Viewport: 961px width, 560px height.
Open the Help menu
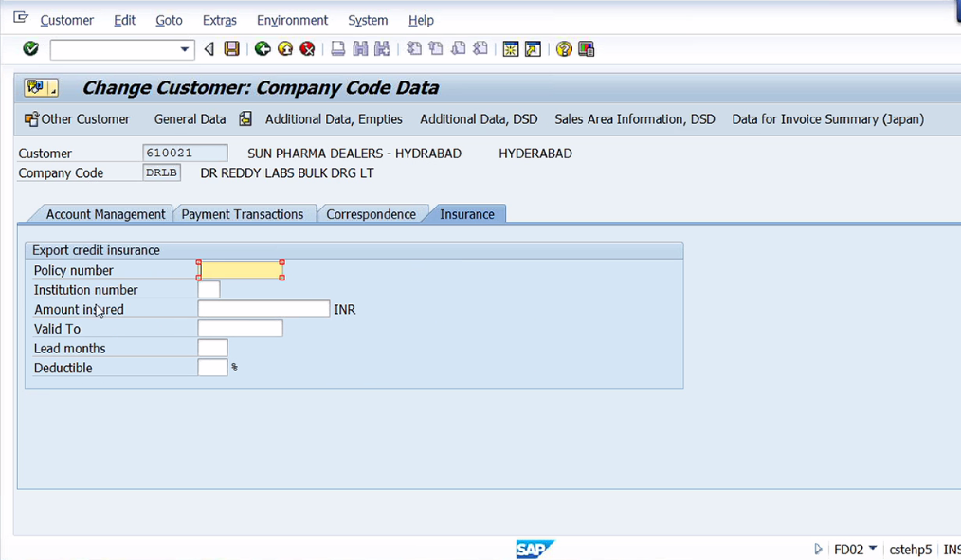421,20
